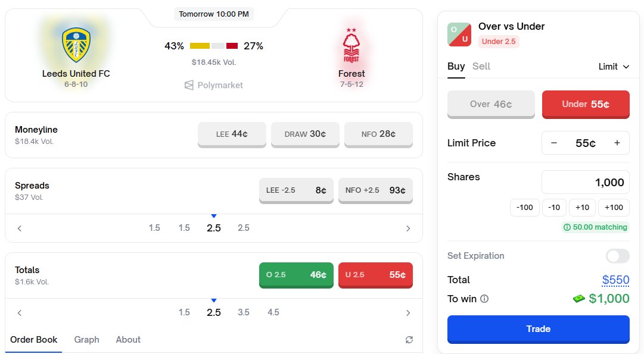This screenshot has height=354, width=644.
Task: Select the active 2.5 totals line
Action: point(213,312)
